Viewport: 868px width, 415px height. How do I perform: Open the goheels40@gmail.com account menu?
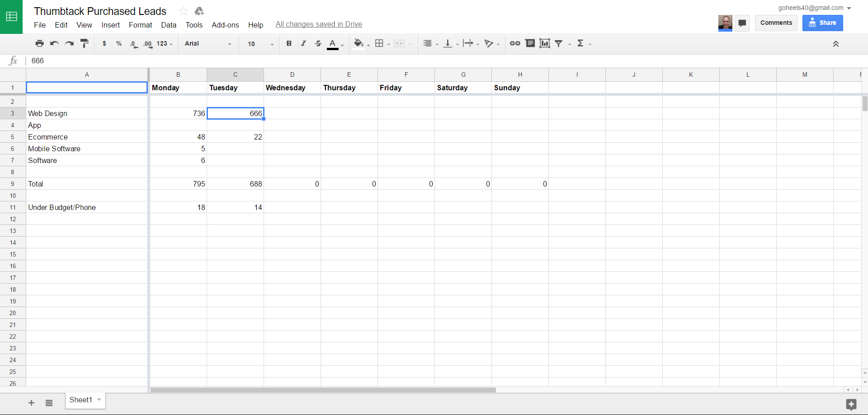coord(815,8)
